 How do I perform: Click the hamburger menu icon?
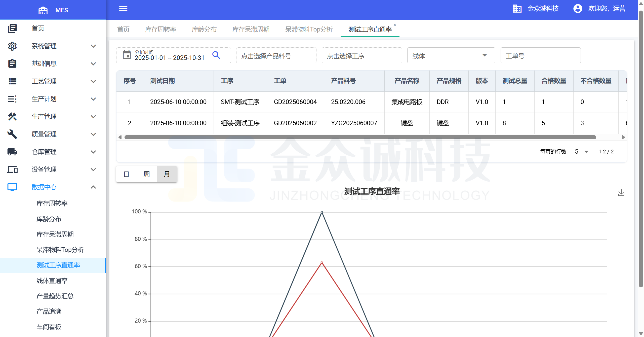[123, 9]
